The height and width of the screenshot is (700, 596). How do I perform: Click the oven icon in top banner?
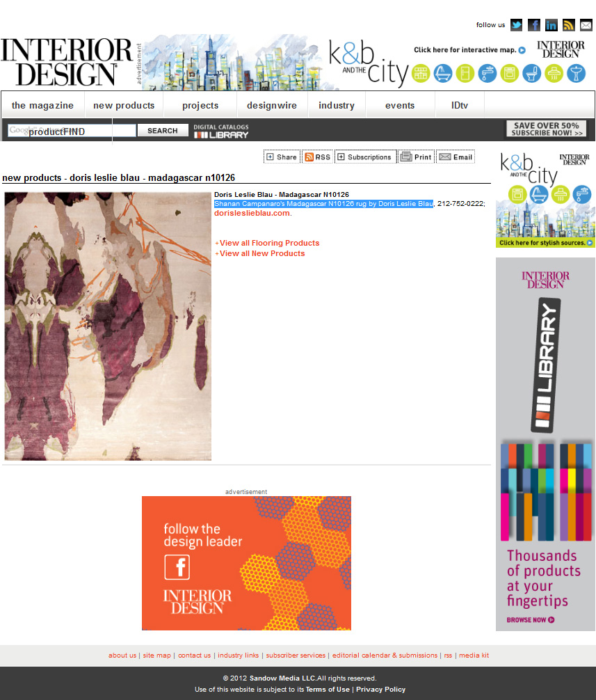tap(510, 73)
